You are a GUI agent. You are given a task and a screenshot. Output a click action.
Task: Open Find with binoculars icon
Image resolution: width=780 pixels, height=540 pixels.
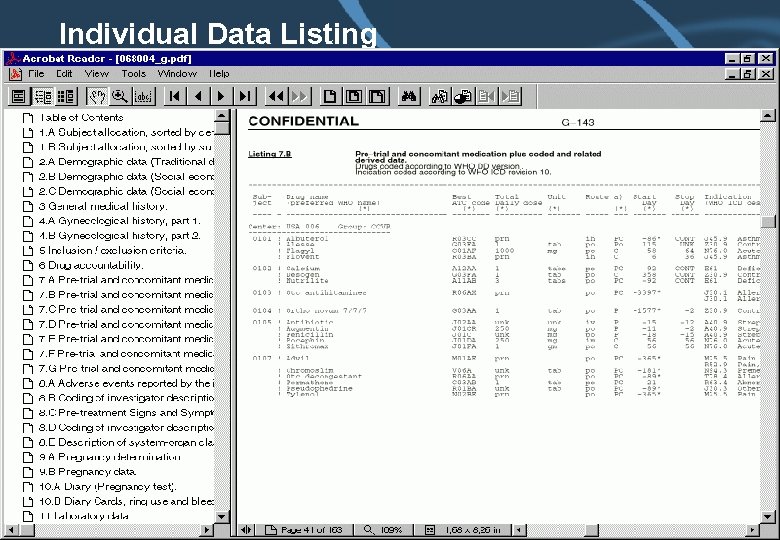tap(409, 96)
